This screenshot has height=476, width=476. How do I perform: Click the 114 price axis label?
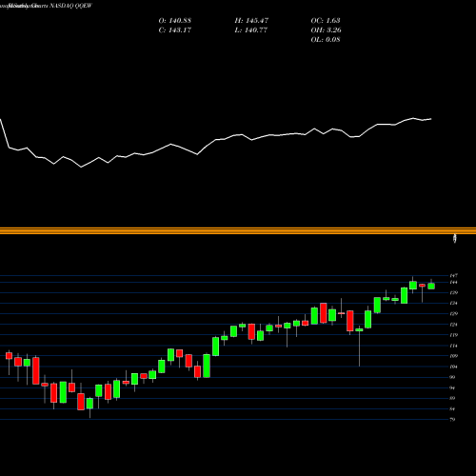click(x=453, y=346)
